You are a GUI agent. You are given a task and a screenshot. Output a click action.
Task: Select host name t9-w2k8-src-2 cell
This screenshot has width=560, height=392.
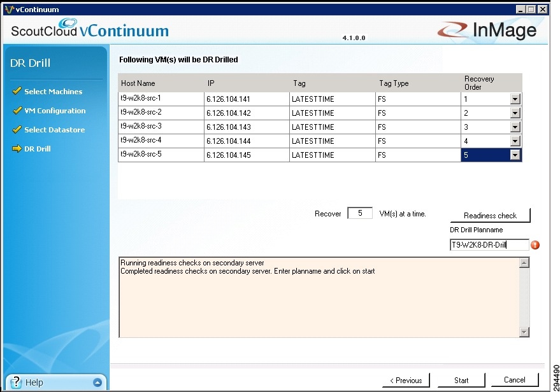(161, 113)
